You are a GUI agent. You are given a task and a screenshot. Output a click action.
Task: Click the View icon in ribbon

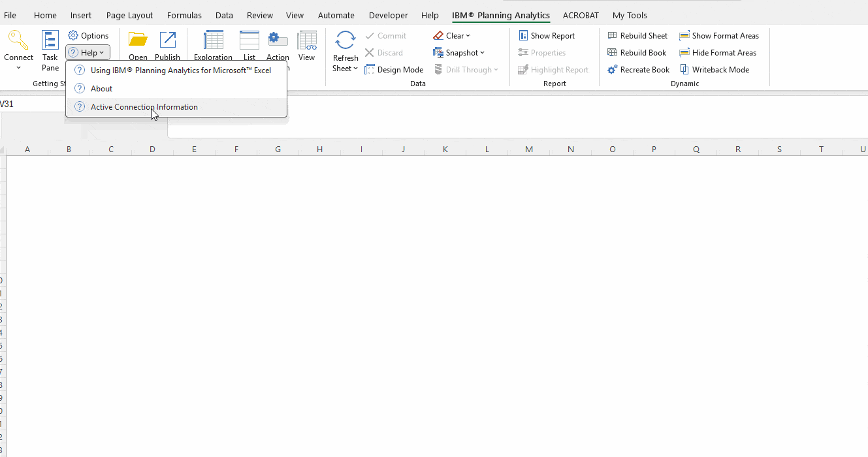pyautogui.click(x=306, y=40)
